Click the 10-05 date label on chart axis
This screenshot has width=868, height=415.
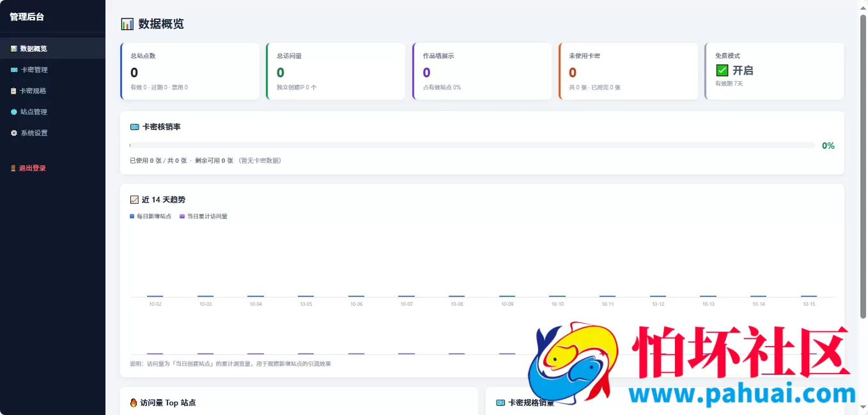point(306,305)
